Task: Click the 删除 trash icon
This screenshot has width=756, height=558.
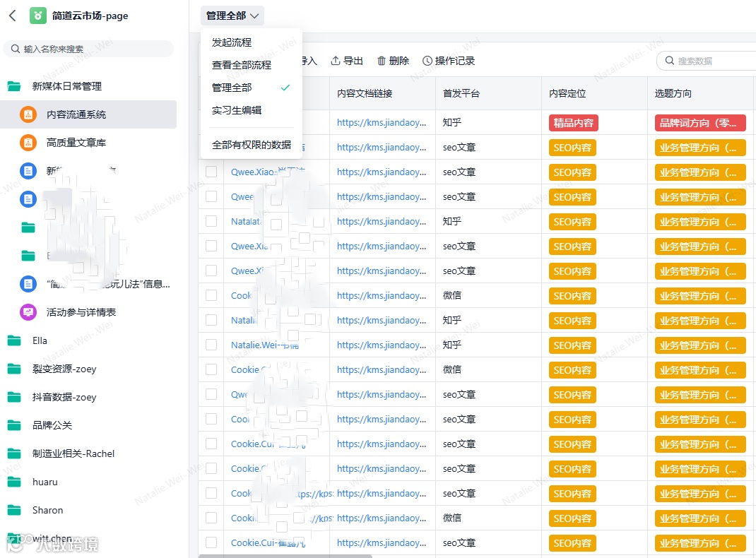Action: (x=382, y=61)
